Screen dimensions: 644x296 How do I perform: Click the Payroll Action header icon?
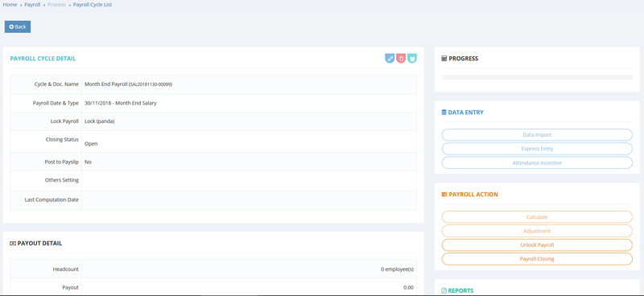[444, 194]
